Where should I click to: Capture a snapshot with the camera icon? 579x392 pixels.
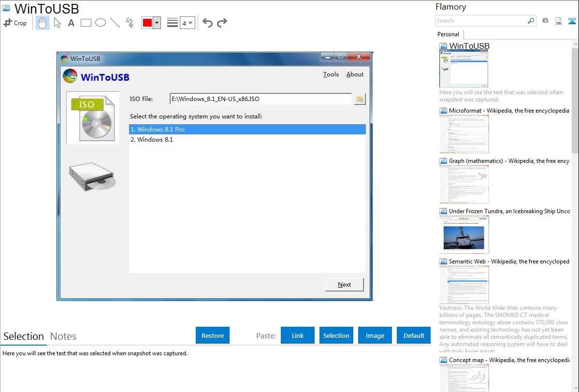545,21
